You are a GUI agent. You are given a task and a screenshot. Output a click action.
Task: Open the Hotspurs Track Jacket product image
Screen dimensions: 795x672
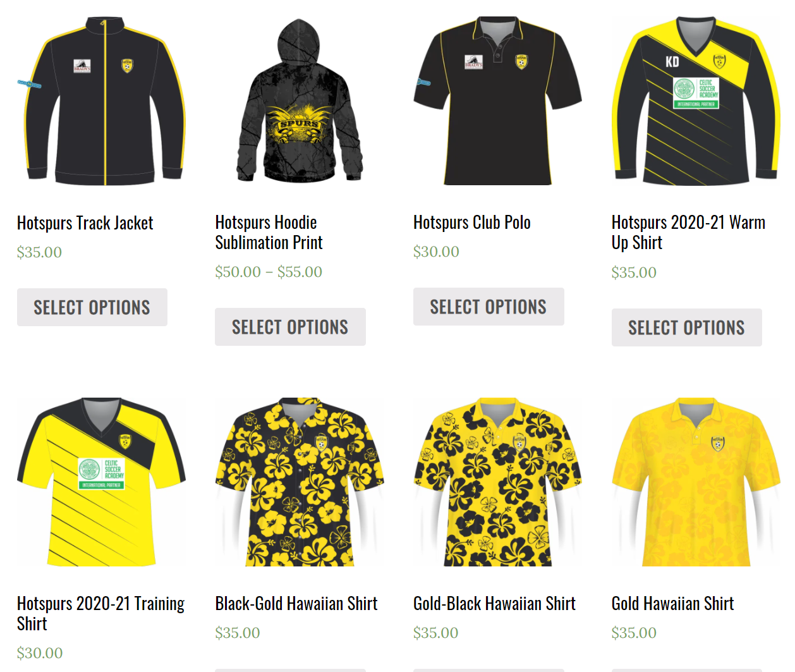tap(101, 101)
